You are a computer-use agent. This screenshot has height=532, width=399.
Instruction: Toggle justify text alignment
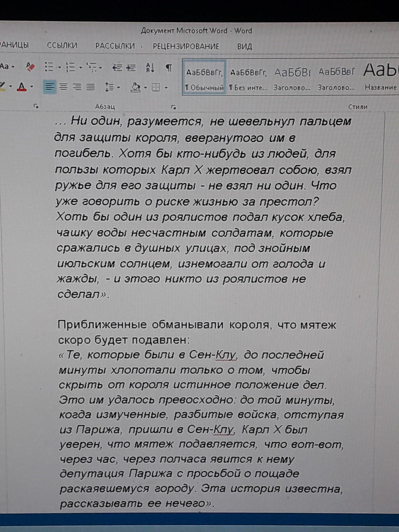[x=90, y=87]
